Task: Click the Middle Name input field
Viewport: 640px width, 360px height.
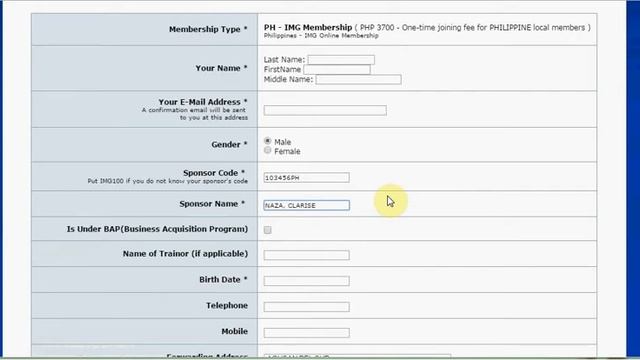Action: (358, 80)
